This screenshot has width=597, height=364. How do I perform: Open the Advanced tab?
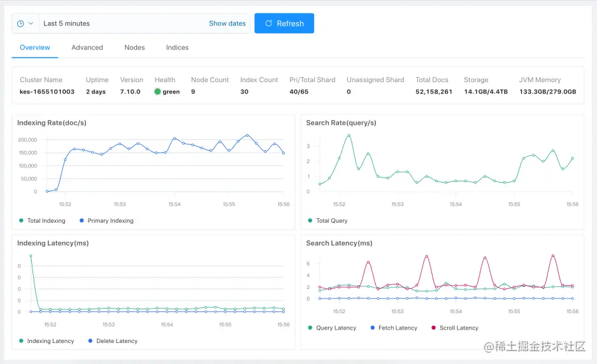coord(87,48)
